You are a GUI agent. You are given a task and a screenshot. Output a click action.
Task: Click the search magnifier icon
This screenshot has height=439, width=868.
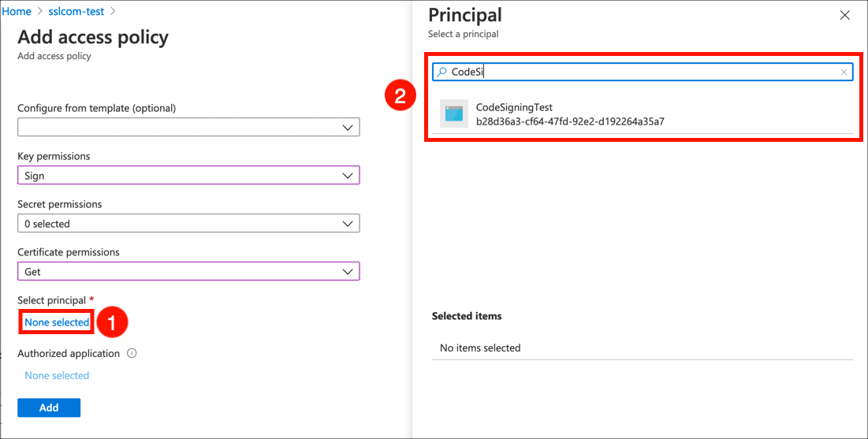tap(442, 73)
